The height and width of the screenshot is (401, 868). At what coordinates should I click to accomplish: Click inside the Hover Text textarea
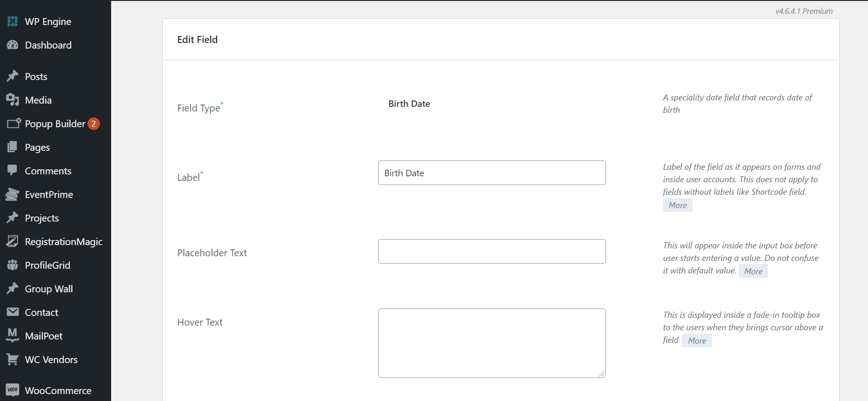coord(492,343)
